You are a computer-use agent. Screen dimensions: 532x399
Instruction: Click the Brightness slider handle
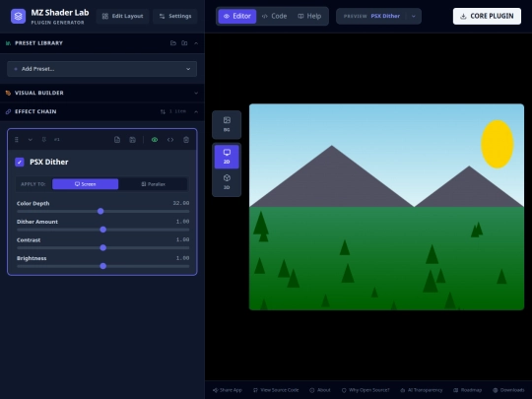click(x=103, y=266)
